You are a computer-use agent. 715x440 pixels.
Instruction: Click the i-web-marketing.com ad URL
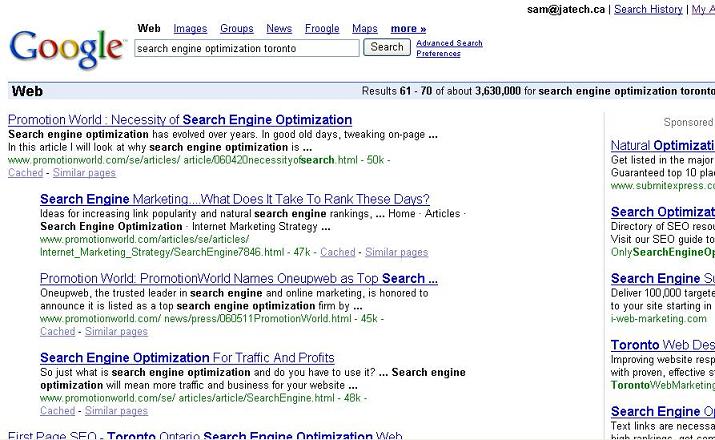(x=658, y=319)
